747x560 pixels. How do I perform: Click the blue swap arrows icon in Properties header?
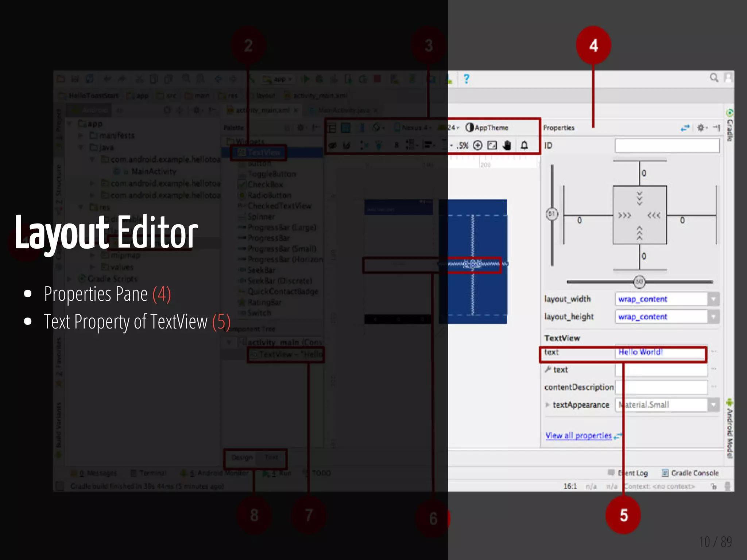(x=685, y=128)
